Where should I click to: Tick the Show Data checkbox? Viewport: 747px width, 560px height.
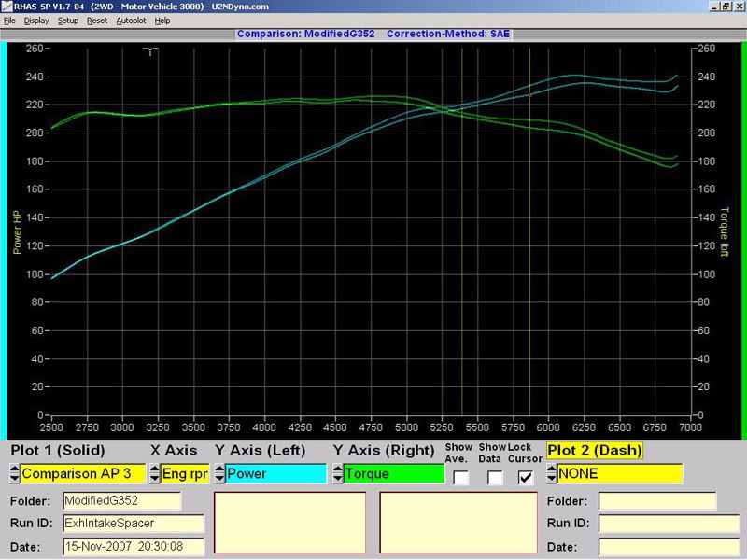(x=495, y=478)
